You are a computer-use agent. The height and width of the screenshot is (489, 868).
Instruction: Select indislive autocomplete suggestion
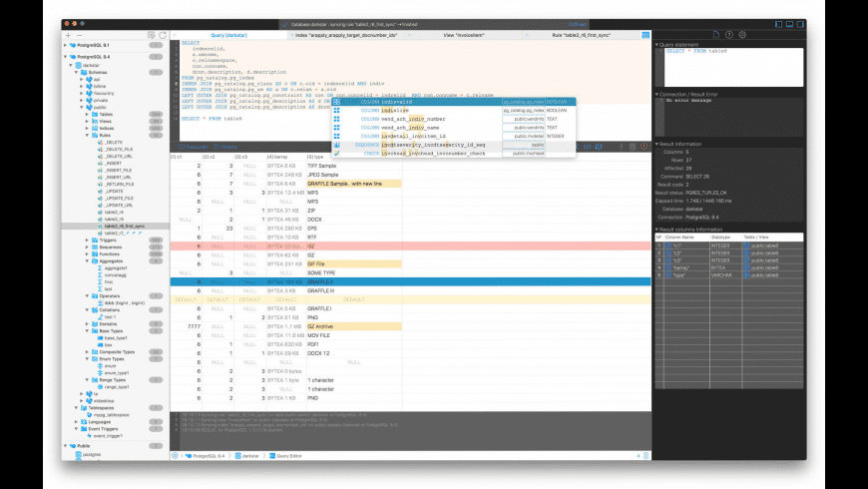tap(453, 110)
